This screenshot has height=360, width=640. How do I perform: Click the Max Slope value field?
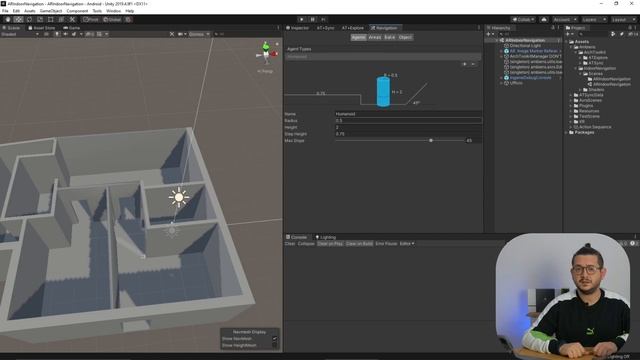pos(473,140)
